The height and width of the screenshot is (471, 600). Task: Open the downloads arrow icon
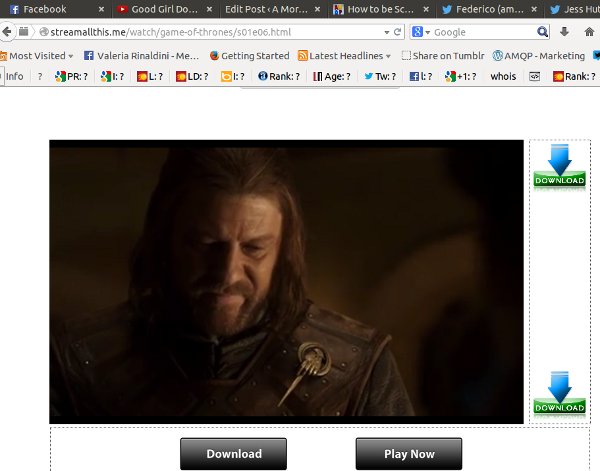[564, 32]
